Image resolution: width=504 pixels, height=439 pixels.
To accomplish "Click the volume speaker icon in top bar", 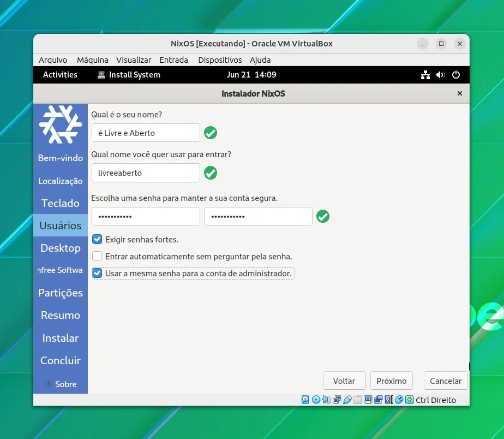I will tap(440, 75).
